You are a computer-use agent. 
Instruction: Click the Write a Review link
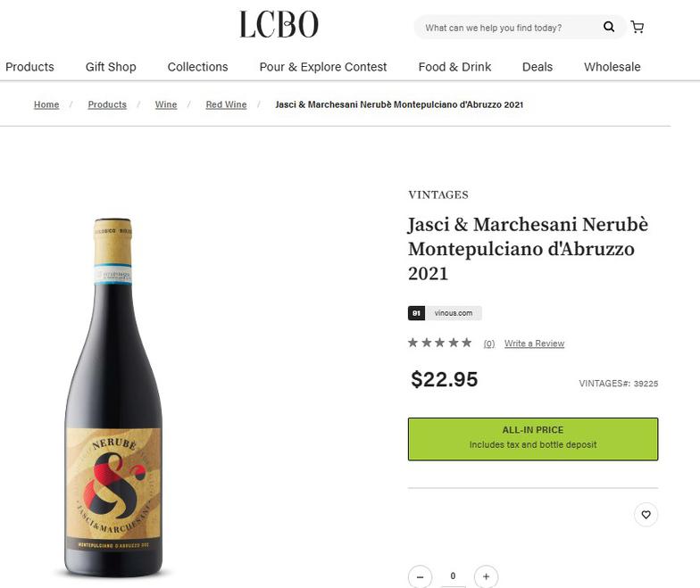534,344
